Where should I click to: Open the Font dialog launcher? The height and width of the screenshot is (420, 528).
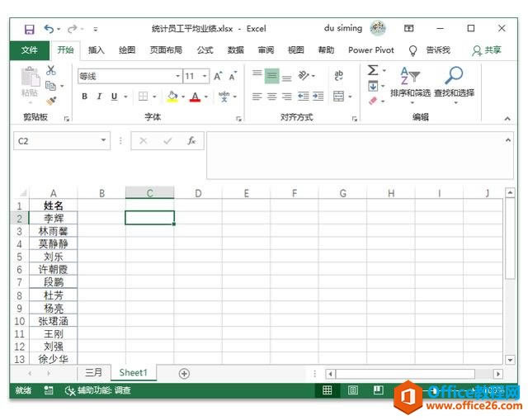[238, 119]
